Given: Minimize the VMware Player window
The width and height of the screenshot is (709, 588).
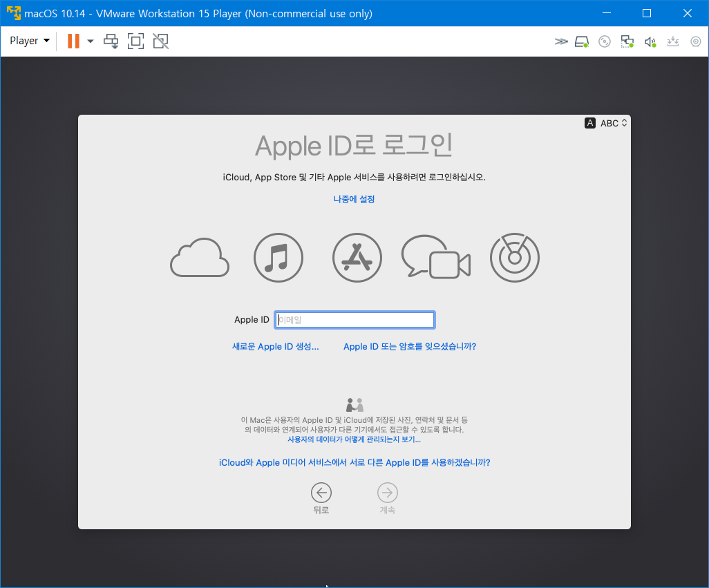Looking at the screenshot, I should pyautogui.click(x=607, y=13).
